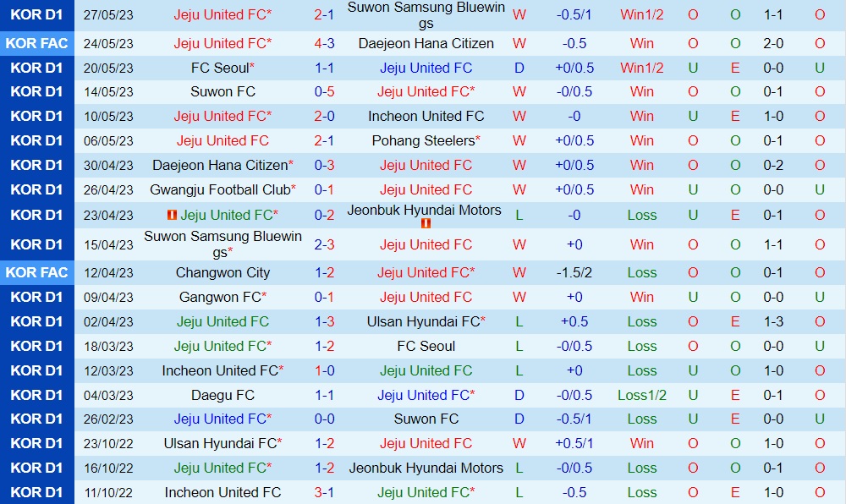846x504 pixels.
Task: Select the Changwon City team name
Action: 223,272
